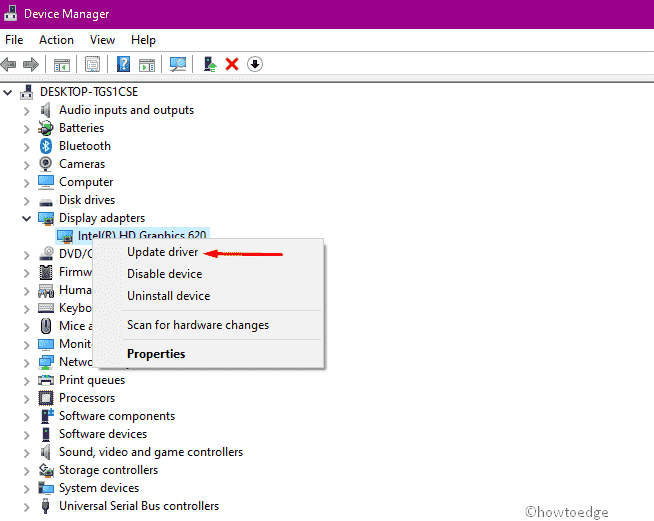Expand Universal Serial Bus controllers arrow
The image size is (654, 521).
27,506
